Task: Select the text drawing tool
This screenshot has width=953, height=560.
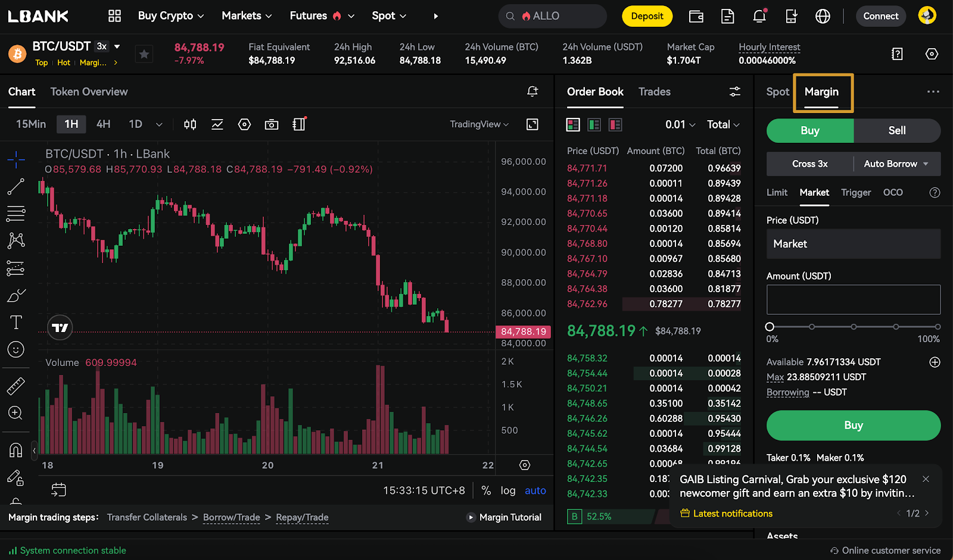Action: (x=16, y=323)
